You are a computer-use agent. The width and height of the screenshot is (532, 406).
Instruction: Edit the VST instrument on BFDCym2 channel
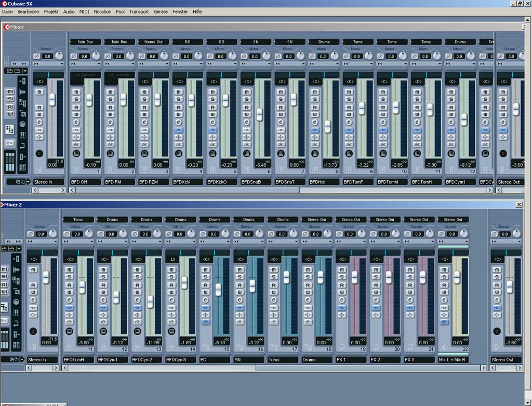click(137, 331)
